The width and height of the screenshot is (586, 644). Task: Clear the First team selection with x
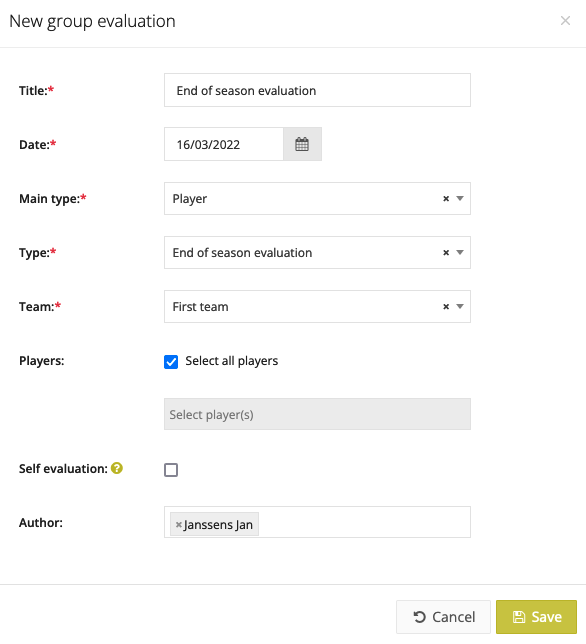coord(446,307)
